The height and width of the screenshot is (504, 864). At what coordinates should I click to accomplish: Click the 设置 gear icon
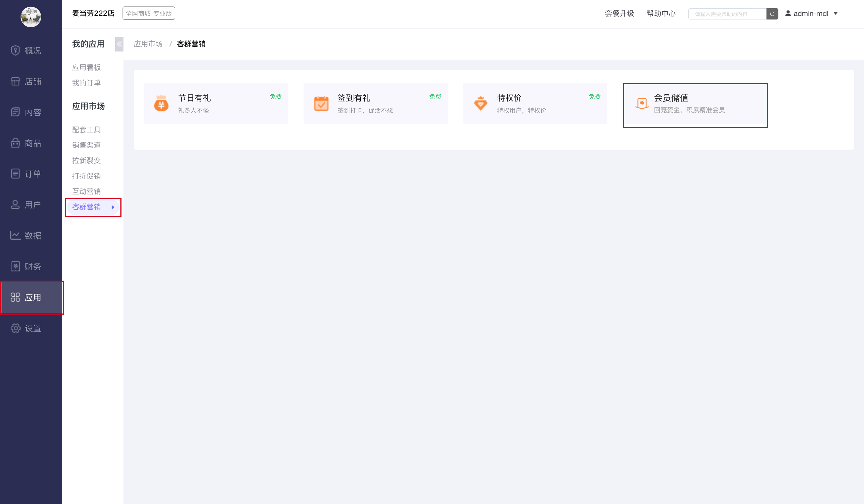15,328
